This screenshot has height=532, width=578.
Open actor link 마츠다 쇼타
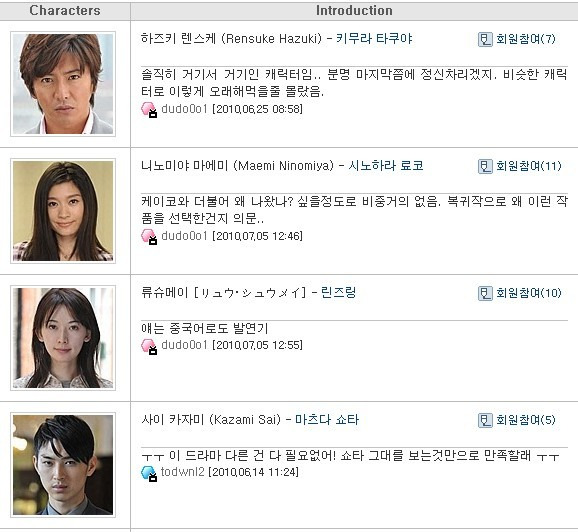(x=327, y=420)
